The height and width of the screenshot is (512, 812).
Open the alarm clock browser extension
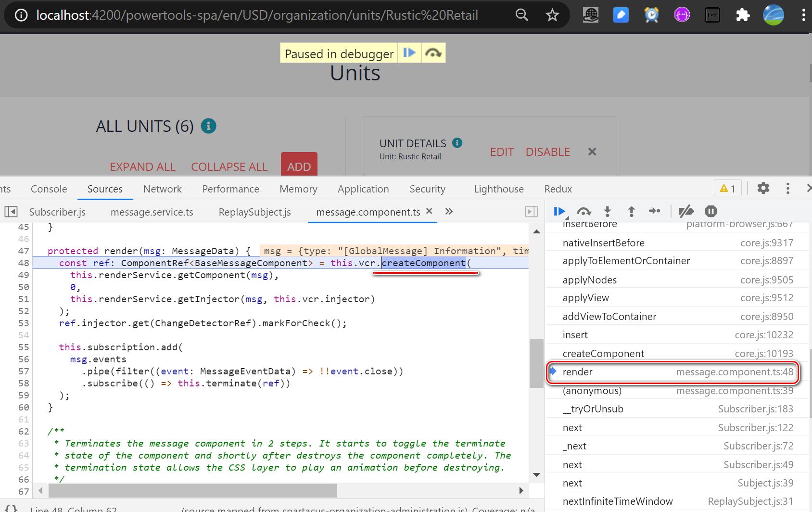pyautogui.click(x=651, y=15)
